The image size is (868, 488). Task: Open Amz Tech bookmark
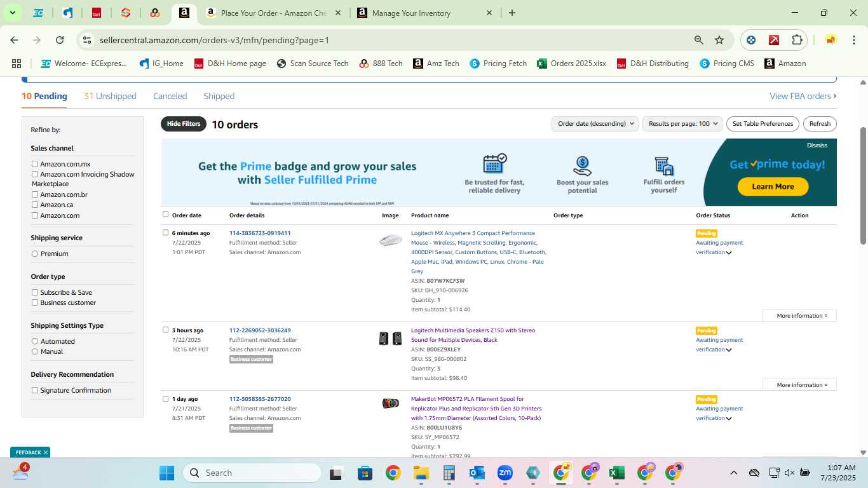436,64
